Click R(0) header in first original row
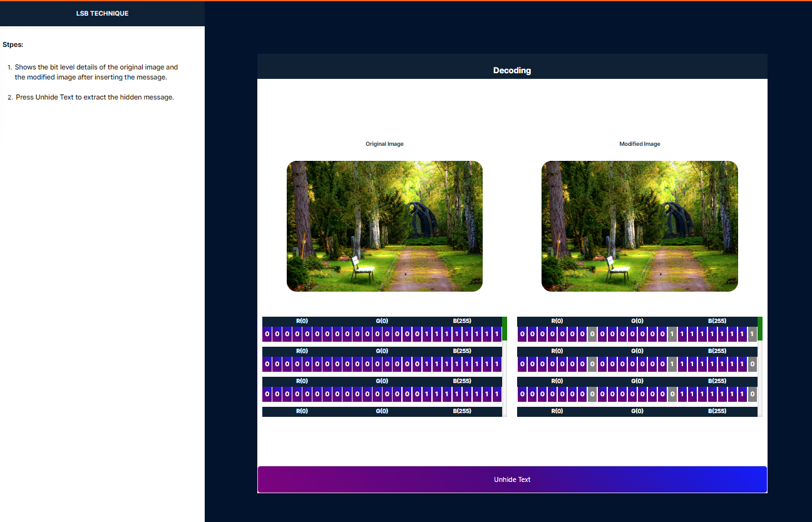This screenshot has width=812, height=522. [302, 321]
